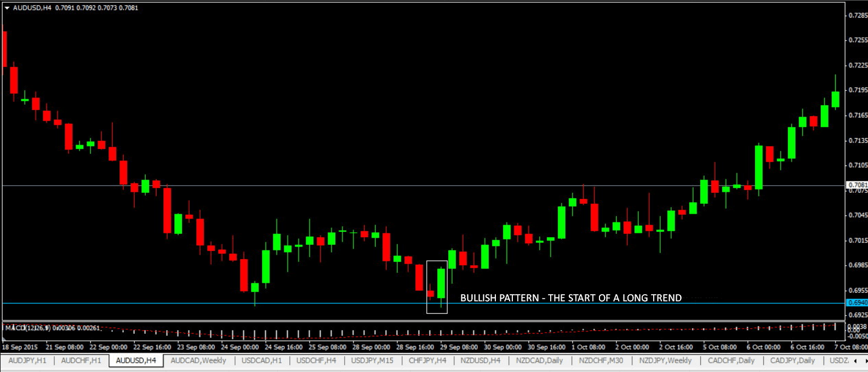The width and height of the screenshot is (868, 372).
Task: Select the CADJPY,Daily chart tab
Action: (x=792, y=360)
